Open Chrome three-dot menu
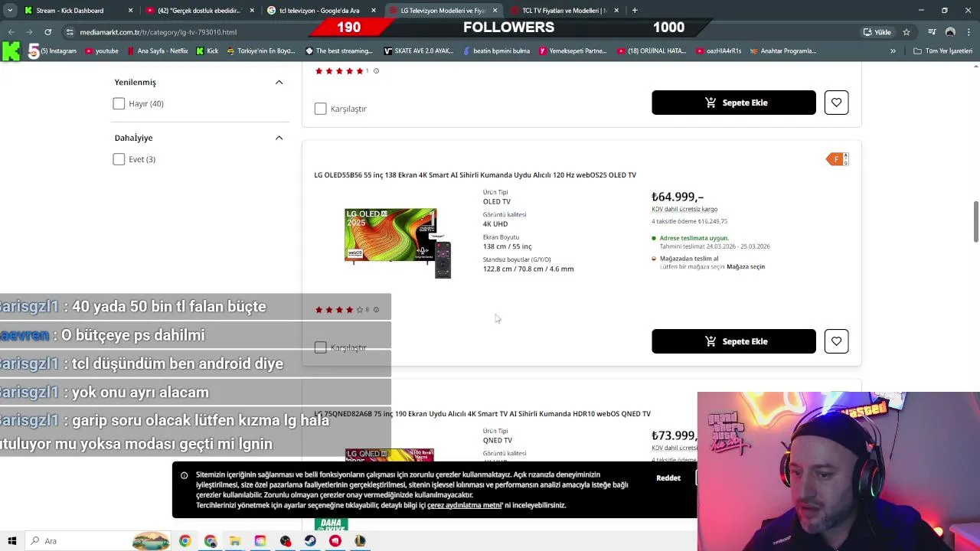 969,32
